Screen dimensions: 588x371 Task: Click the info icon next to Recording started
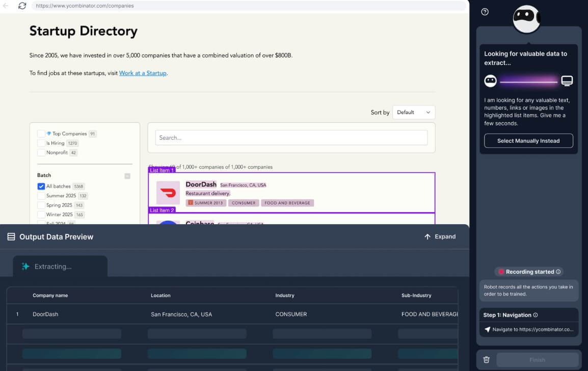[x=558, y=272]
